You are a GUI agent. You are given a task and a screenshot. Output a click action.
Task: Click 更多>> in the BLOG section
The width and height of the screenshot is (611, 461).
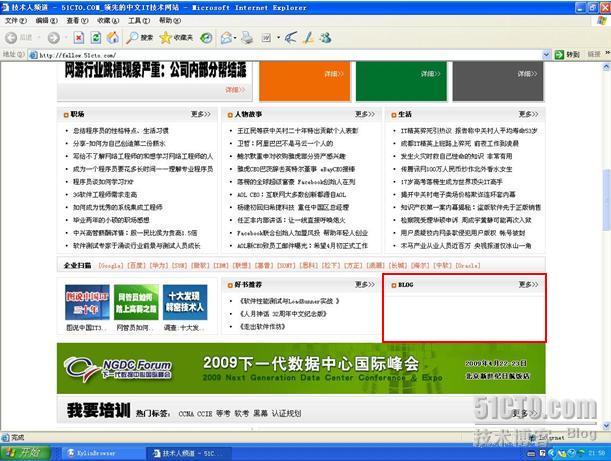coord(528,284)
